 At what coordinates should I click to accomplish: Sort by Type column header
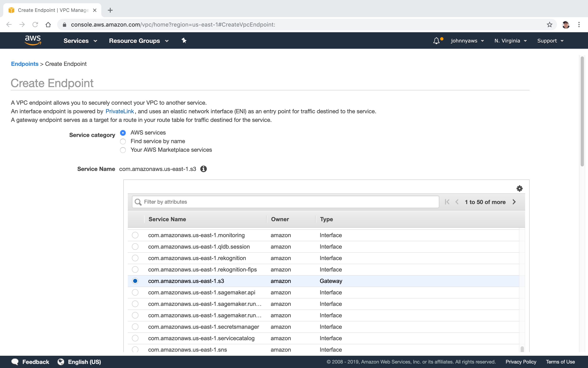click(326, 219)
